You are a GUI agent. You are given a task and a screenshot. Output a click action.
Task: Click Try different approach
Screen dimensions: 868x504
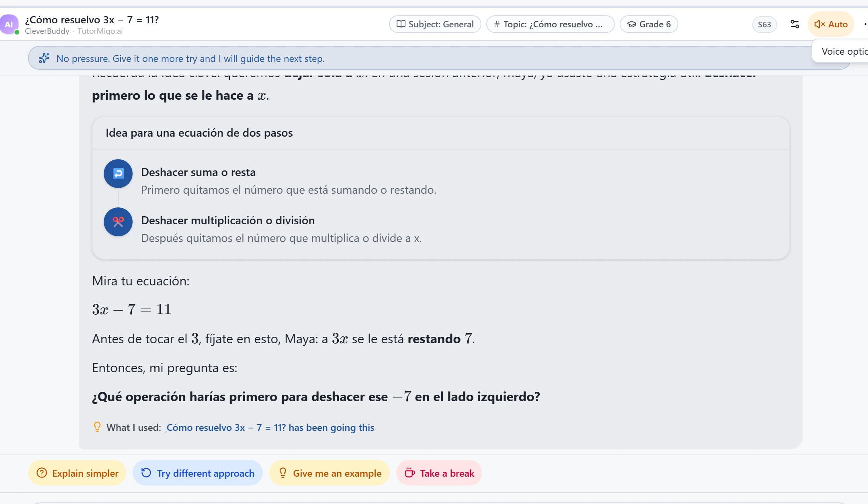click(198, 473)
